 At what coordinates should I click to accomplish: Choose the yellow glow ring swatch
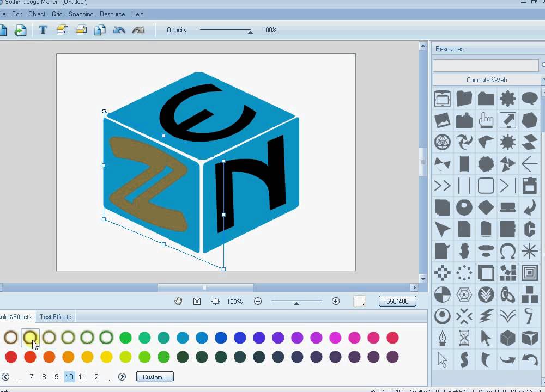(x=30, y=338)
